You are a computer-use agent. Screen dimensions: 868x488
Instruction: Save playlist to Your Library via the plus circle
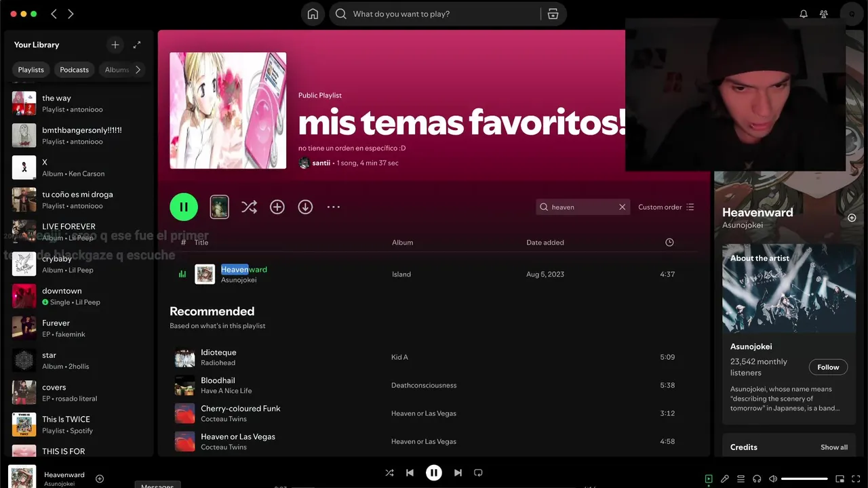(277, 207)
